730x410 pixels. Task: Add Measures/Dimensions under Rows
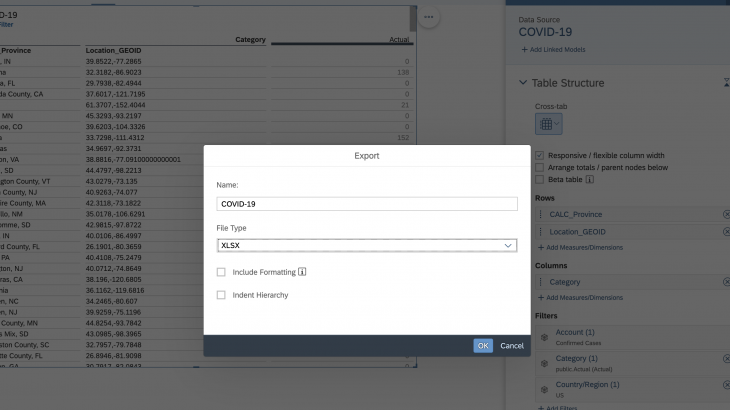(x=580, y=248)
